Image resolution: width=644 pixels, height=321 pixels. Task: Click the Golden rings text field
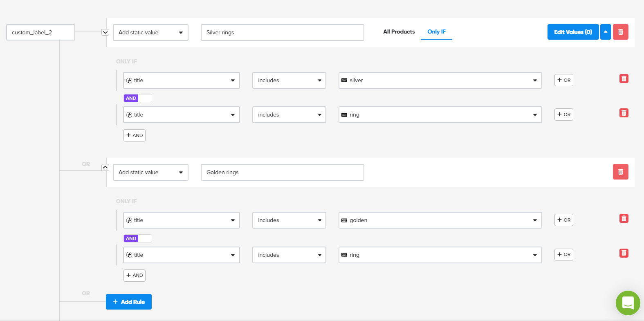(x=282, y=173)
